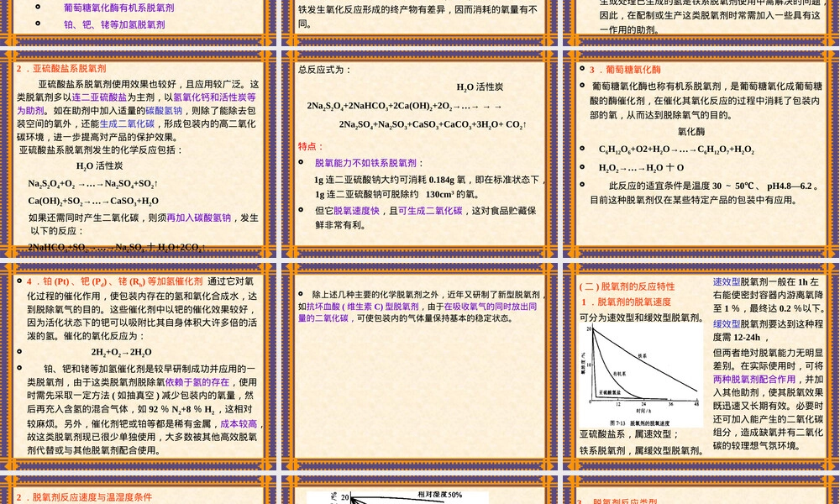This screenshot has height=504, width=840.
Task: Select the heading 2．脱氧剂反应速度与温湿度条件
Action: point(84,497)
